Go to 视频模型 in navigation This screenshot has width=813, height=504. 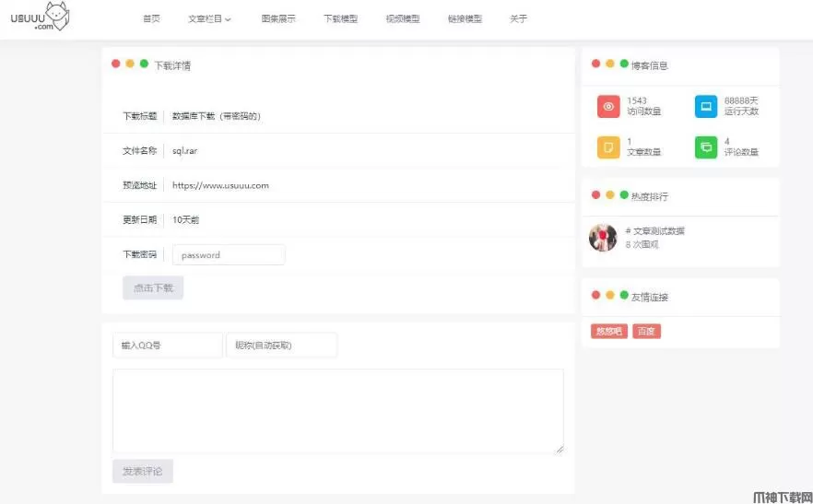click(403, 18)
